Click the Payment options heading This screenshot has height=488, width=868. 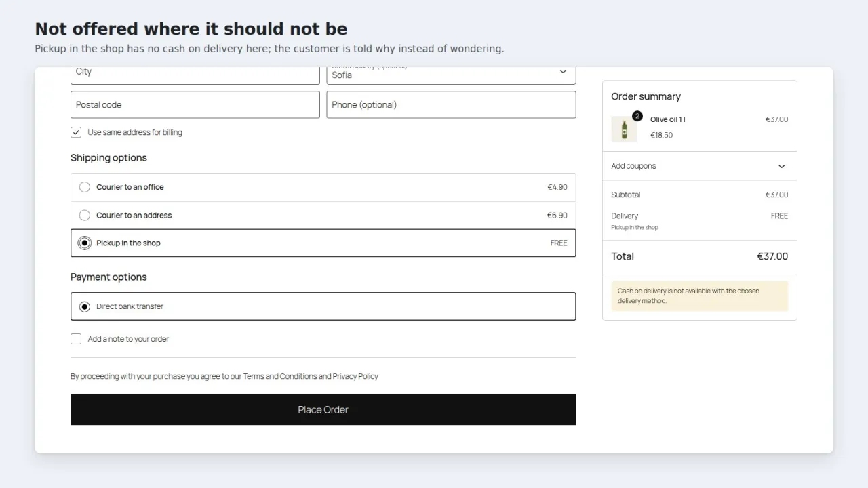click(108, 277)
